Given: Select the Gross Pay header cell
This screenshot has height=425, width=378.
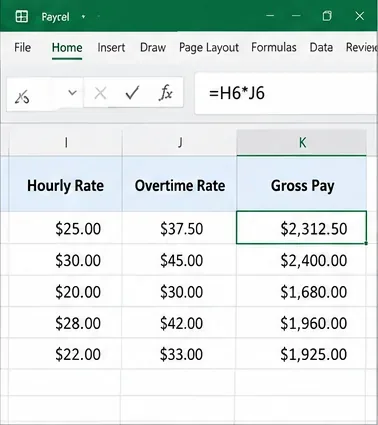Looking at the screenshot, I should (x=302, y=184).
